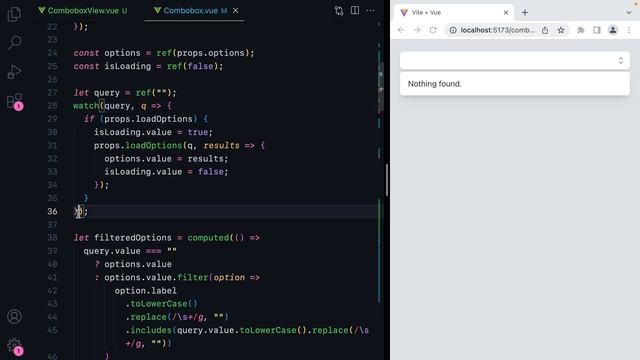640x360 pixels.
Task: Toggle the browser side panel
Action: coord(597,30)
